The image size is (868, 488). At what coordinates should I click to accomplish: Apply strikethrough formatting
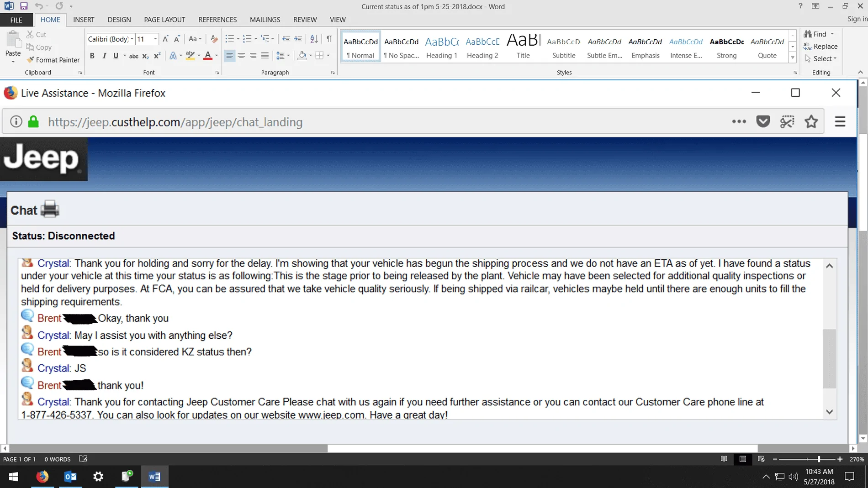133,56
